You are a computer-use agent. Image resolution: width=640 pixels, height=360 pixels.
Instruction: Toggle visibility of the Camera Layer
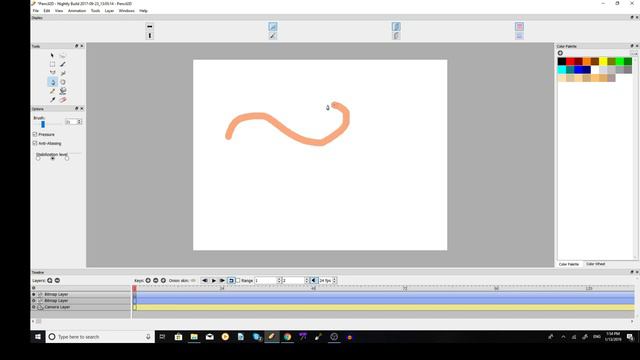click(x=34, y=307)
